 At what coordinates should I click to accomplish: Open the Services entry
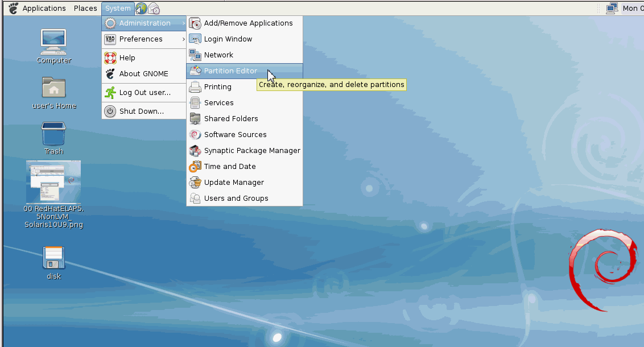pos(245,103)
